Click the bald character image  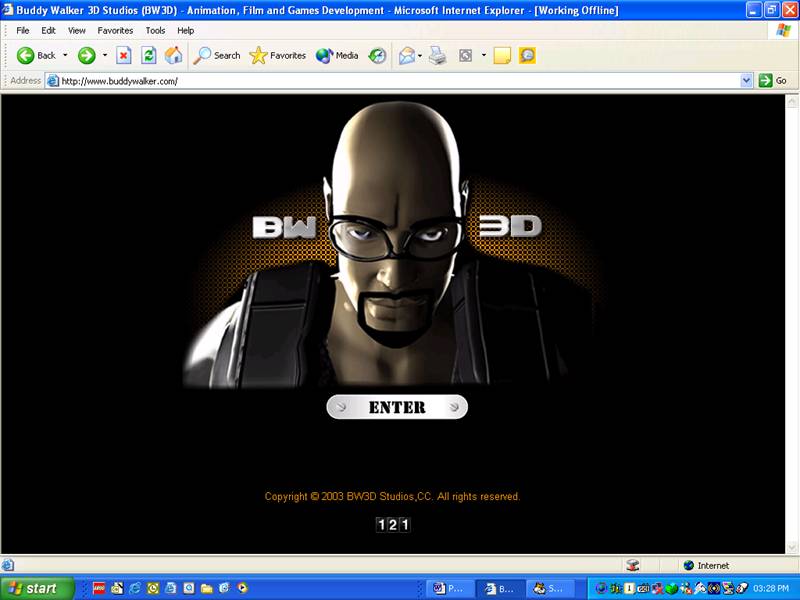pos(393,245)
